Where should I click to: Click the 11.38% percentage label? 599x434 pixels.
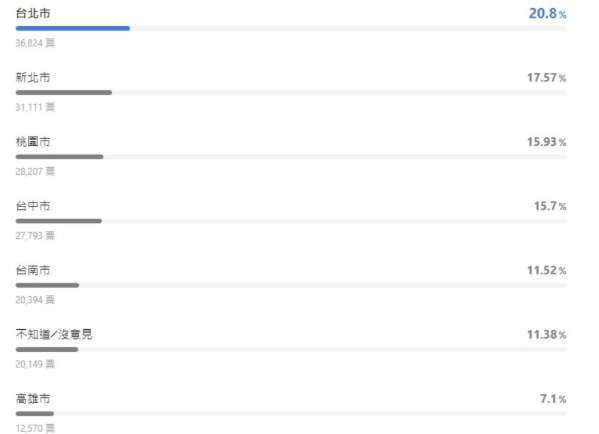pos(547,335)
